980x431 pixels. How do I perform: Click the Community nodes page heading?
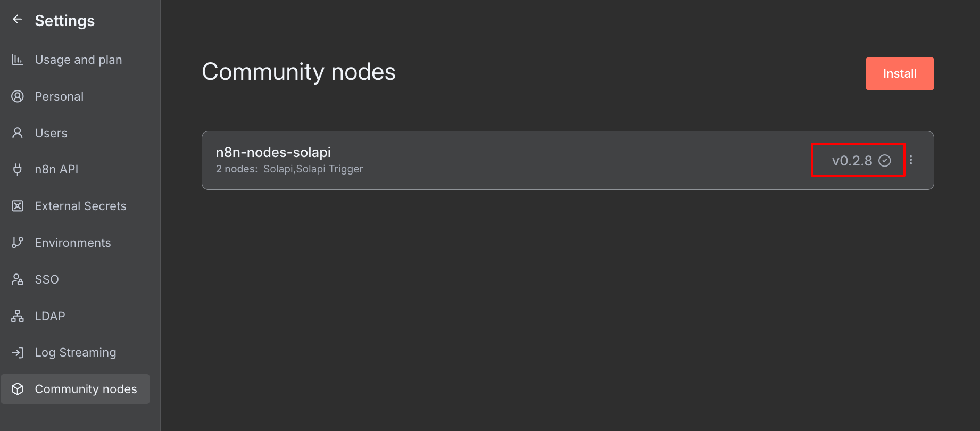[x=298, y=72]
